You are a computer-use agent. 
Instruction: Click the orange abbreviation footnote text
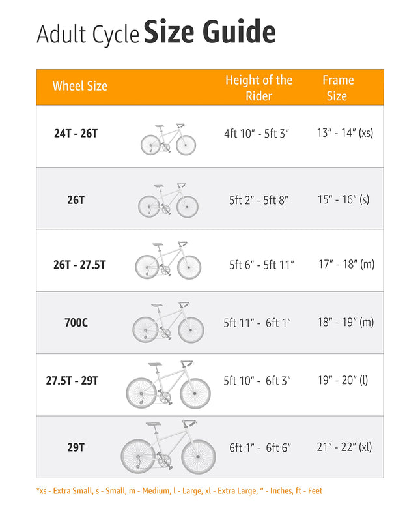point(179,491)
